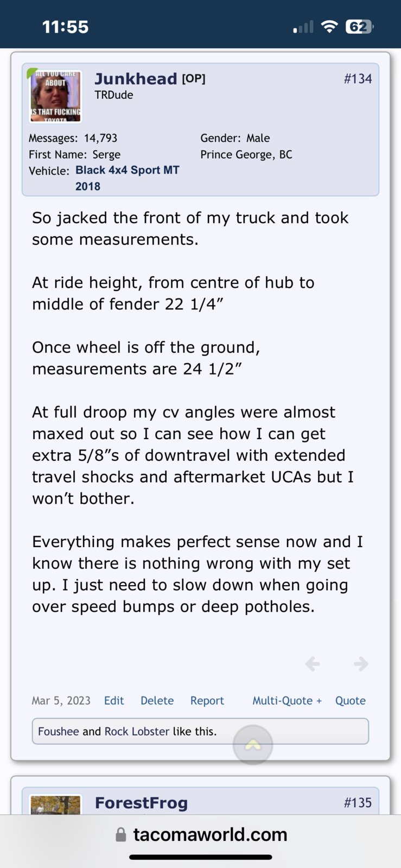401x868 pixels.
Task: Tap the Wi-Fi status icon
Action: (329, 27)
